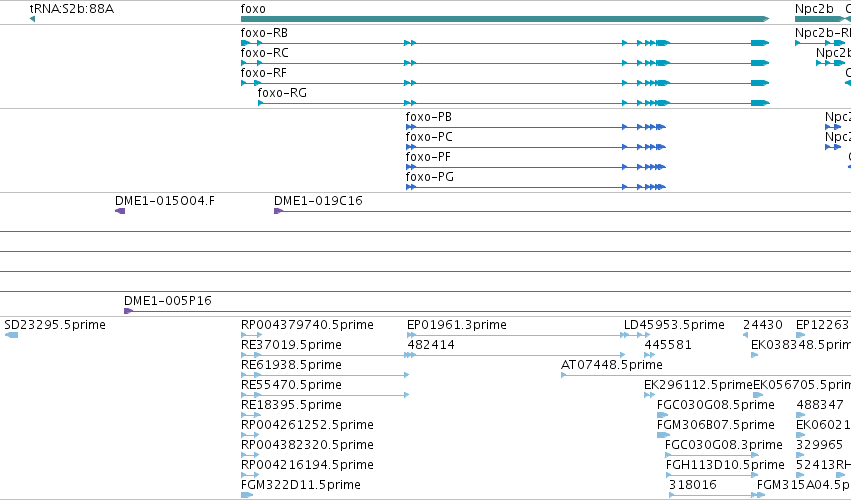
Task: Click the small 24430 arrow glyph
Action: pyautogui.click(x=745, y=335)
